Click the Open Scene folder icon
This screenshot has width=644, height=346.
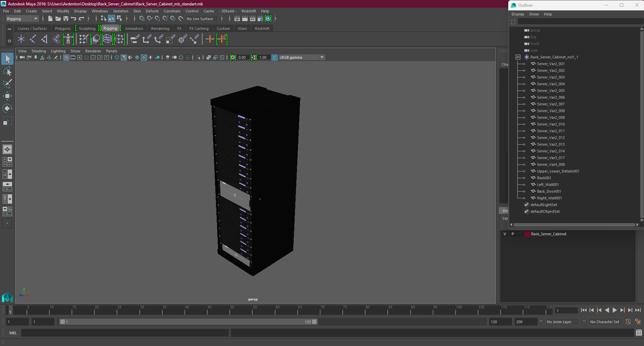[x=58, y=19]
